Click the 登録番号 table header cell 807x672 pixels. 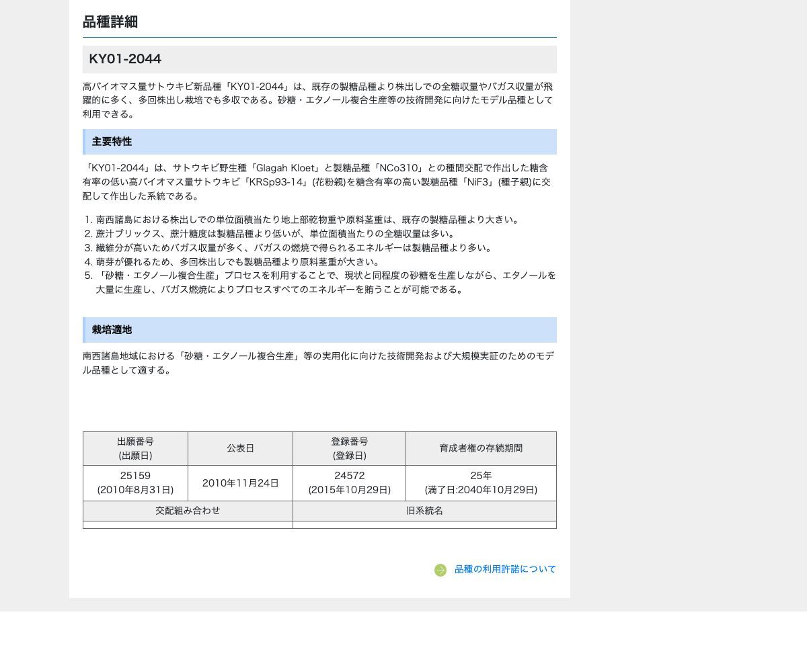point(349,448)
